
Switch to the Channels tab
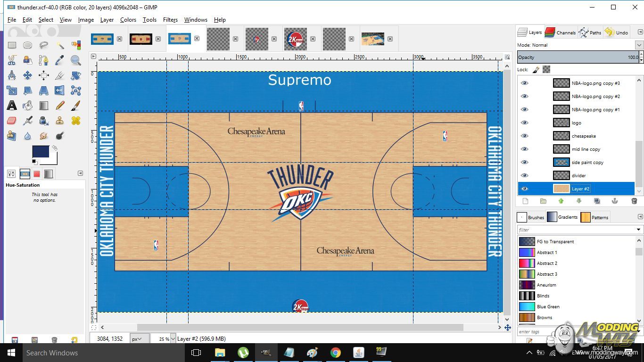coord(560,33)
